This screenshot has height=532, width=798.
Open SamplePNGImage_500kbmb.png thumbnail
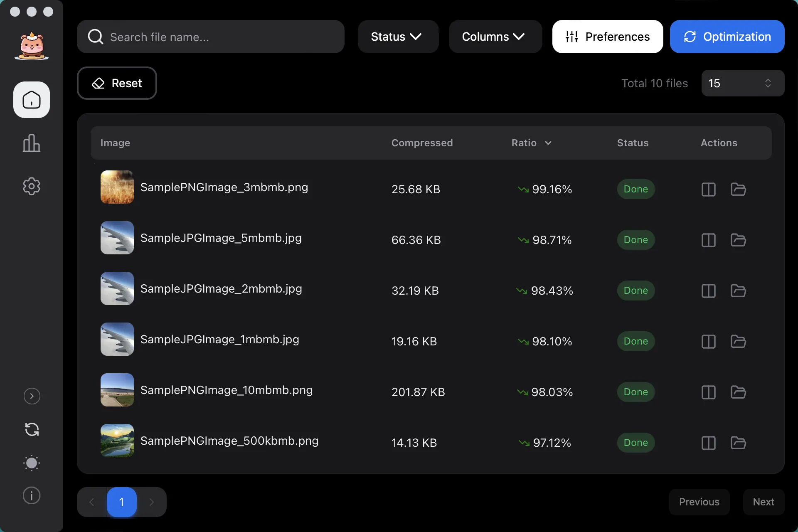(117, 440)
